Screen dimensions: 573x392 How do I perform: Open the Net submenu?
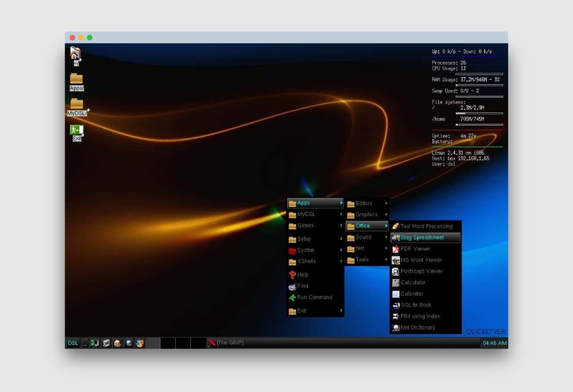(367, 248)
